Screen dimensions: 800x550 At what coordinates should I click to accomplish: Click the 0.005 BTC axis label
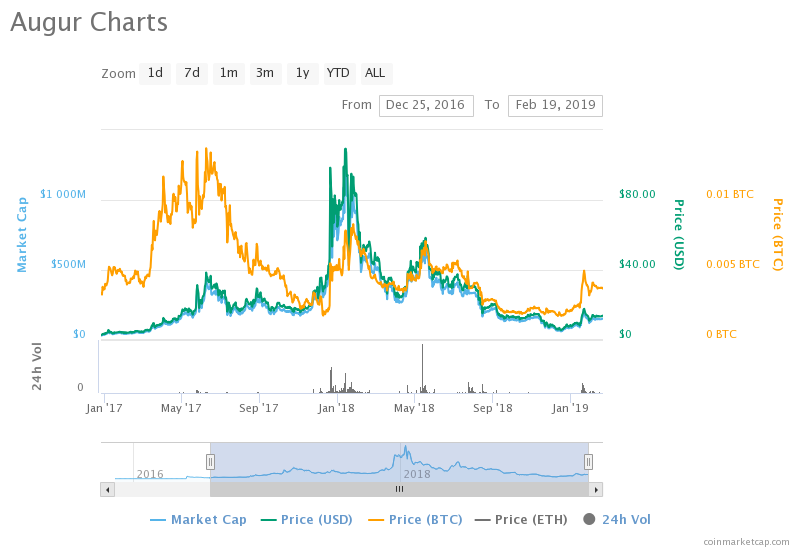tap(733, 264)
